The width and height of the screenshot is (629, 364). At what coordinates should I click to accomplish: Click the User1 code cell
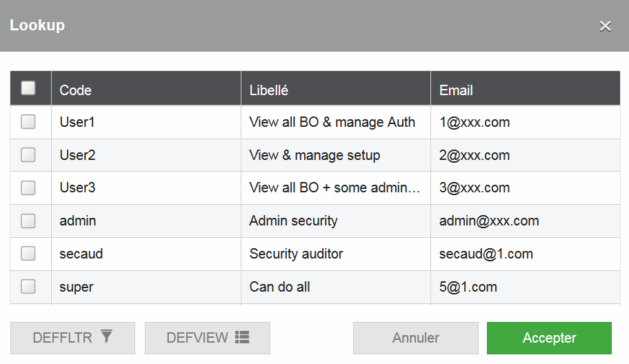(77, 122)
